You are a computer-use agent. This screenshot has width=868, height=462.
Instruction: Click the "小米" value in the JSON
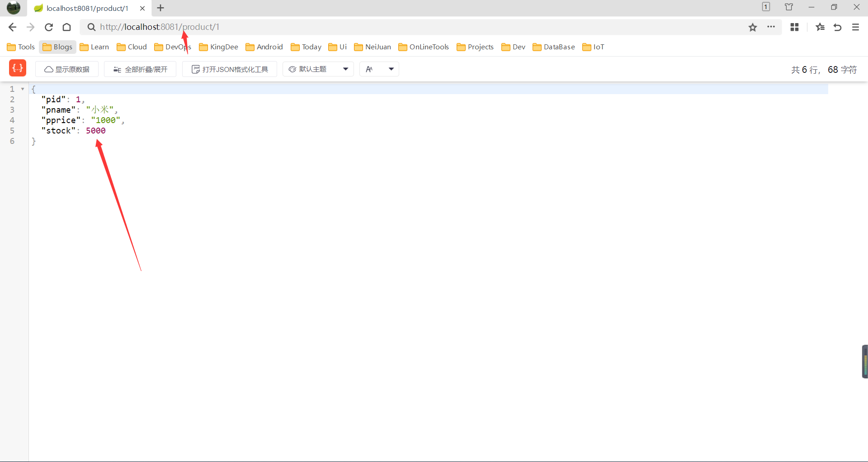click(x=100, y=110)
